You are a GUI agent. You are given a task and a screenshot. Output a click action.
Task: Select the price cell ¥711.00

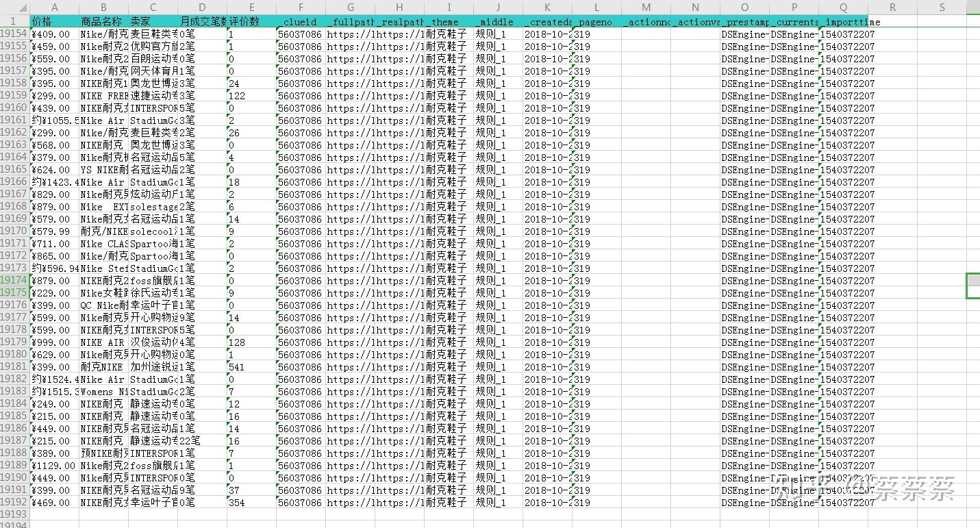(x=55, y=244)
